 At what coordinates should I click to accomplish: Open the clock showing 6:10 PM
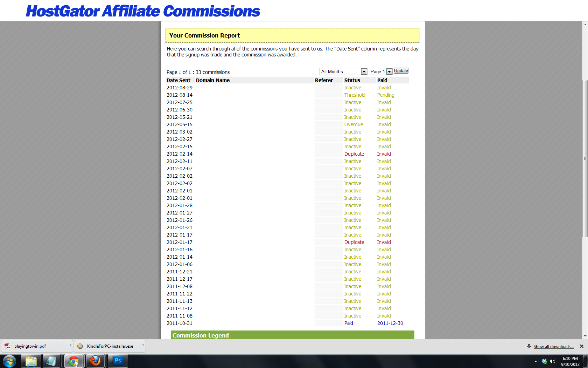pyautogui.click(x=570, y=361)
